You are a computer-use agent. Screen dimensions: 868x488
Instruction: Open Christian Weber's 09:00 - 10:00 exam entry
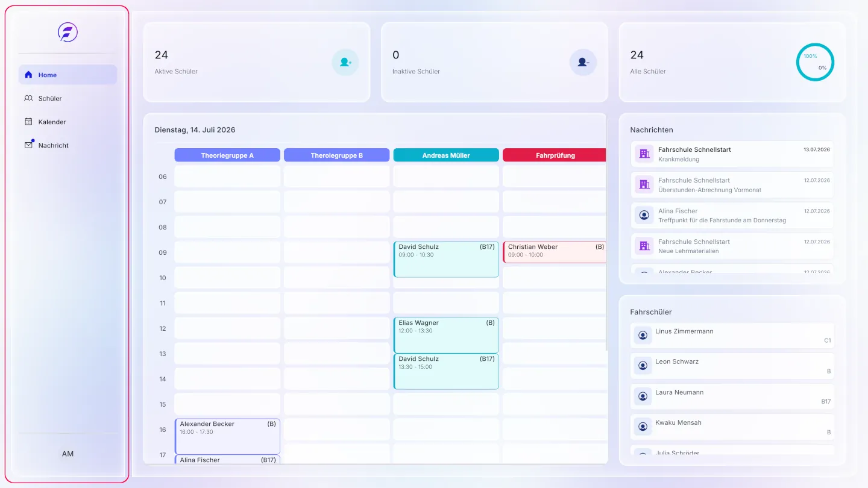tap(555, 252)
